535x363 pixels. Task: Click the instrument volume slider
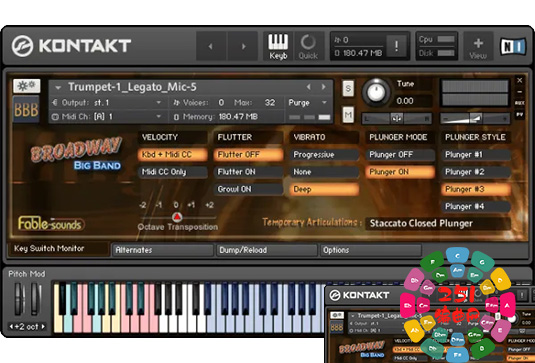(x=475, y=118)
